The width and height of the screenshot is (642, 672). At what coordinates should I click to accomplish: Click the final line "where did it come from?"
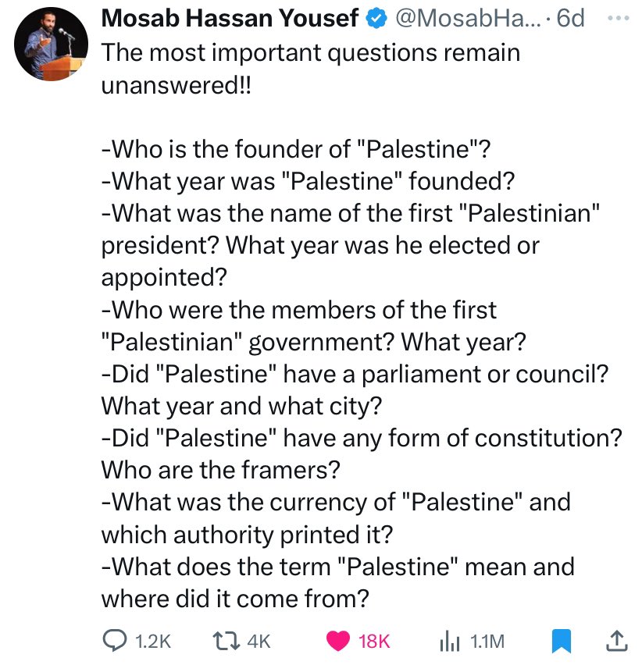pos(234,598)
